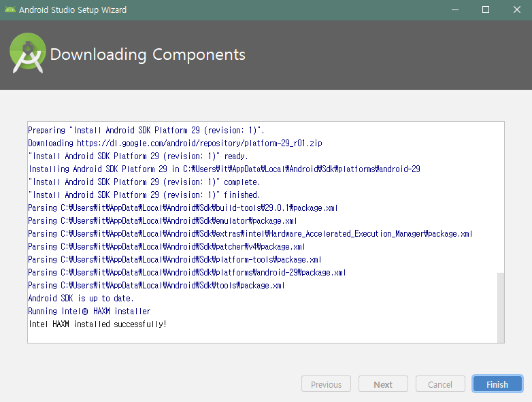
Task: Click the Previous button
Action: [326, 384]
